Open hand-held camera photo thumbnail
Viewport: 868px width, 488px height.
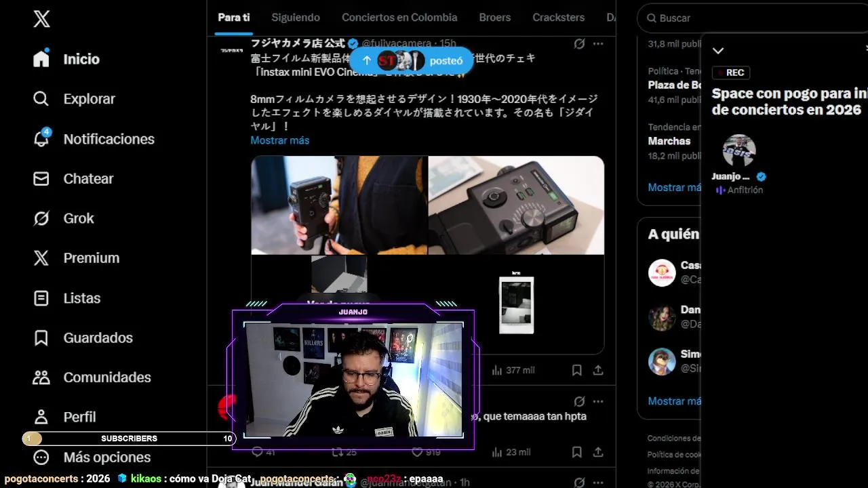pos(339,205)
